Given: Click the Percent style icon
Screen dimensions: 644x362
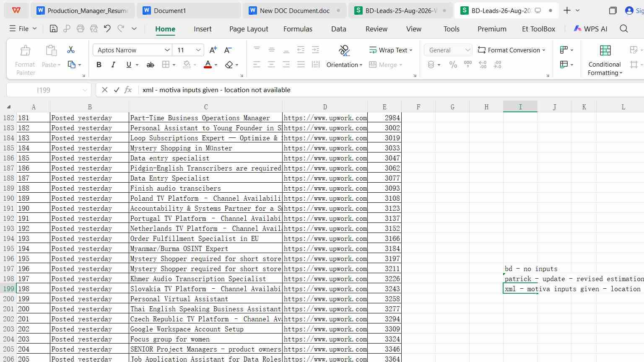Looking at the screenshot, I should (453, 65).
